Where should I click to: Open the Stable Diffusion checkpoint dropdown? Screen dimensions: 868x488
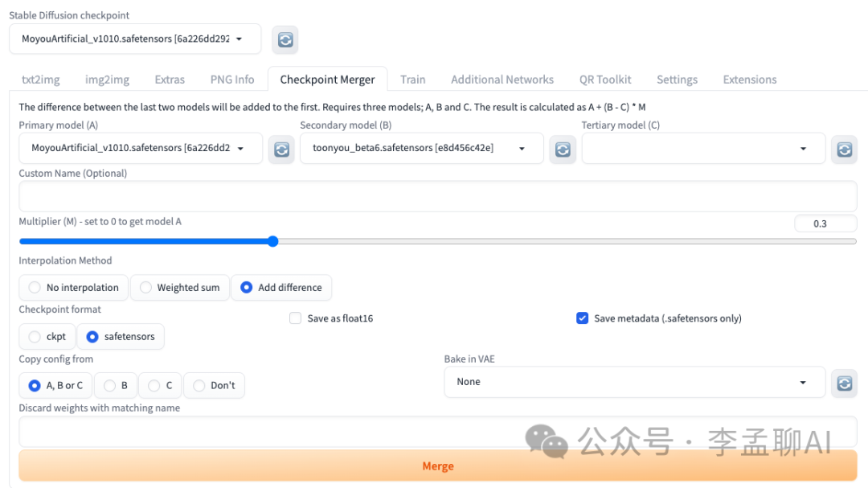[135, 39]
